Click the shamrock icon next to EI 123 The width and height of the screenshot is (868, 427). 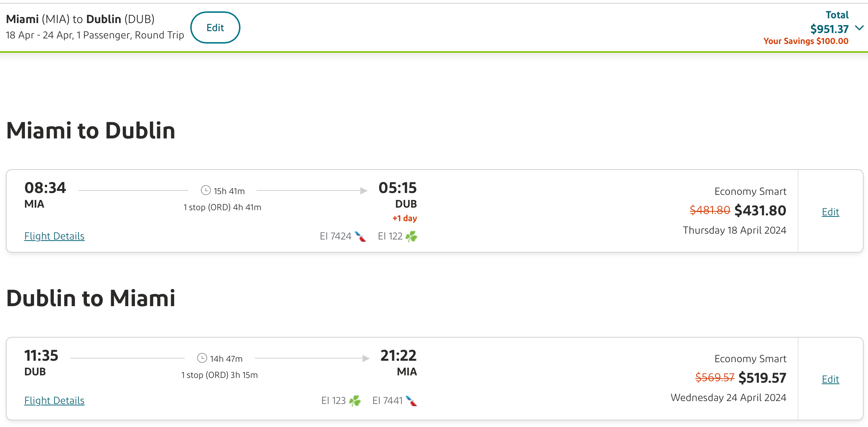coord(355,401)
